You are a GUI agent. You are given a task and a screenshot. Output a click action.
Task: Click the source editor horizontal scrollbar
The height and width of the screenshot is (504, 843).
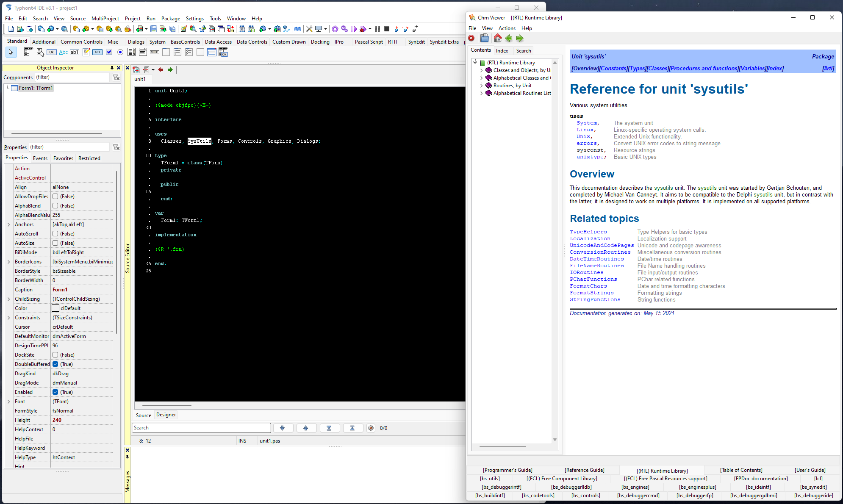(x=167, y=405)
